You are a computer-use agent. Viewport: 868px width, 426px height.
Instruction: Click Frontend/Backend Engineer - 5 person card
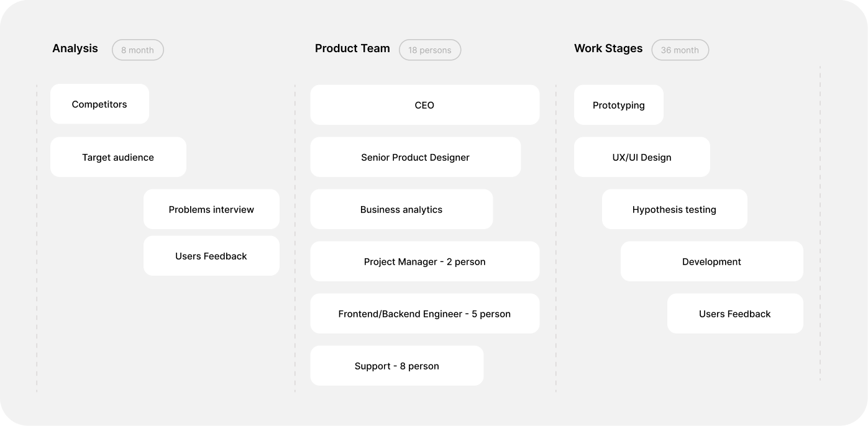point(424,314)
